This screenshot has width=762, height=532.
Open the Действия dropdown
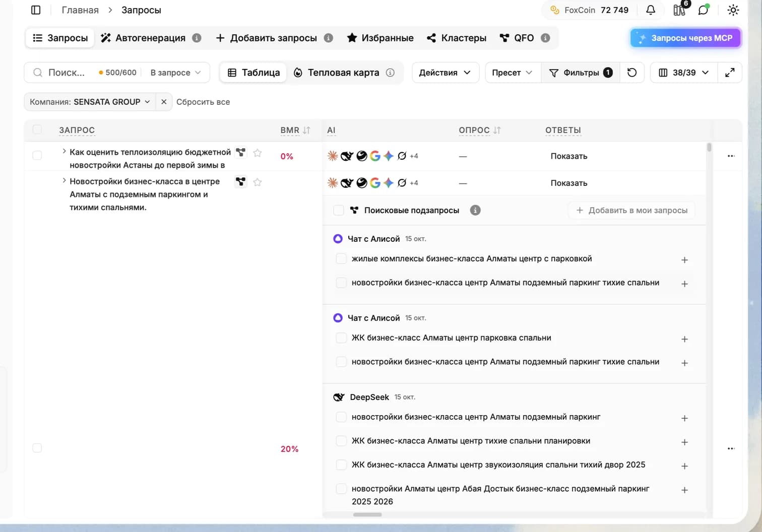[445, 73]
